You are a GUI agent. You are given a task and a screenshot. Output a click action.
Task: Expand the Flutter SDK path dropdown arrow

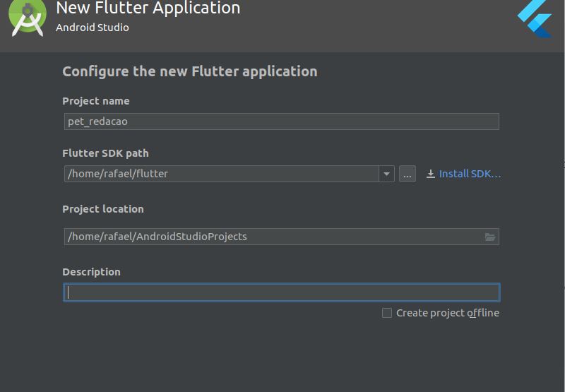pos(386,174)
